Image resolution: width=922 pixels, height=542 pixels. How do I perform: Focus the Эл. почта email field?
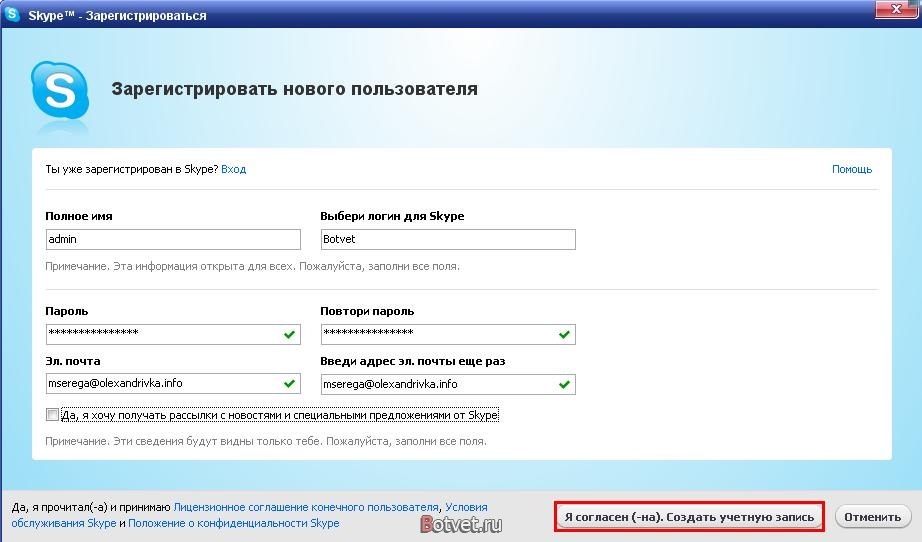coord(173,383)
